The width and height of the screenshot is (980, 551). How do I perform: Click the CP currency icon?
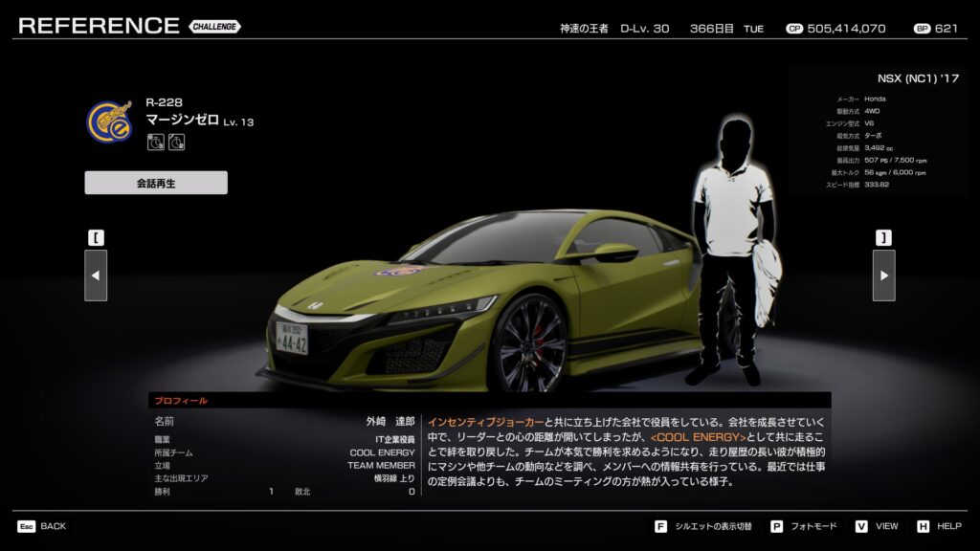click(793, 29)
